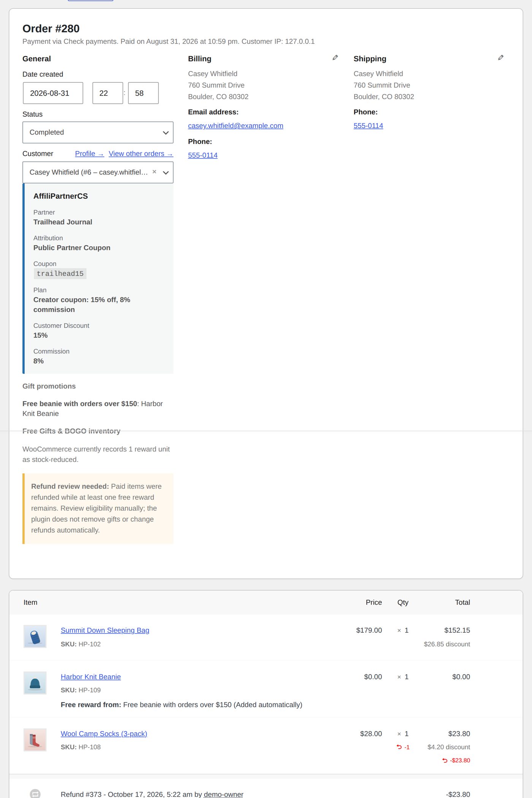Open the customer Profile link
Screen dimensions: 532x798
click(x=89, y=154)
